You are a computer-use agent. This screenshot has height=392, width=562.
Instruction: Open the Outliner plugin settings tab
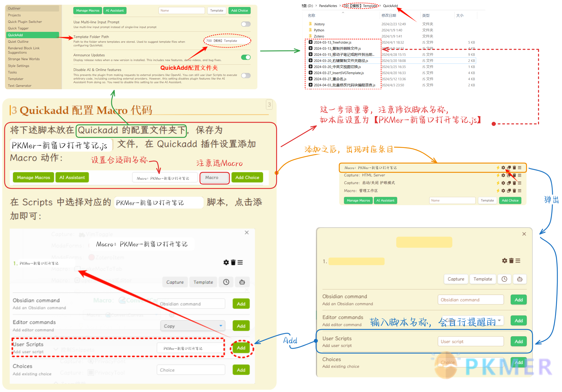point(32,8)
